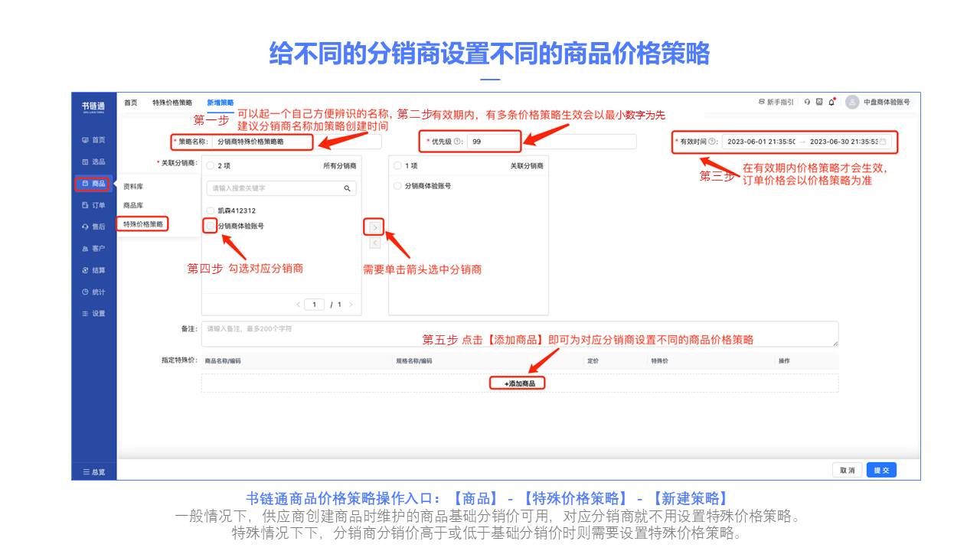Click the start date 2023-06-01 field
Image resolution: width=980 pixels, height=551 pixels.
[x=761, y=142]
